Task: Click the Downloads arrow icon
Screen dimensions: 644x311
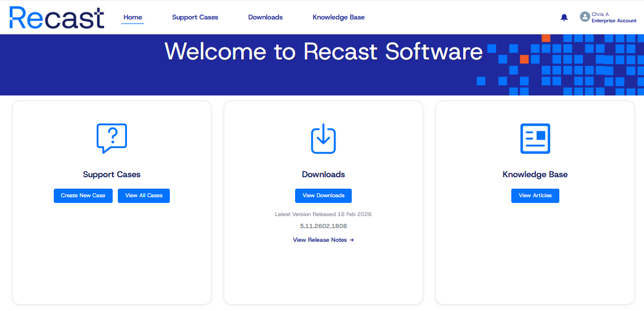Action: (x=323, y=139)
